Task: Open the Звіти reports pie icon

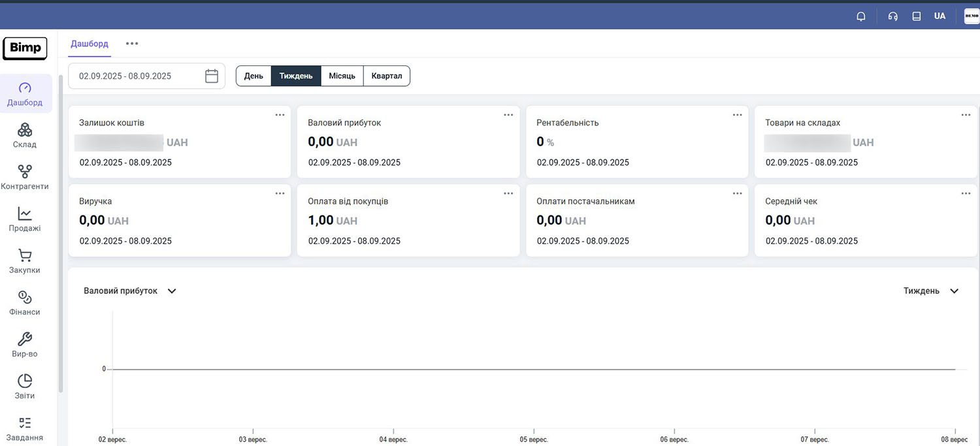Action: (x=25, y=381)
